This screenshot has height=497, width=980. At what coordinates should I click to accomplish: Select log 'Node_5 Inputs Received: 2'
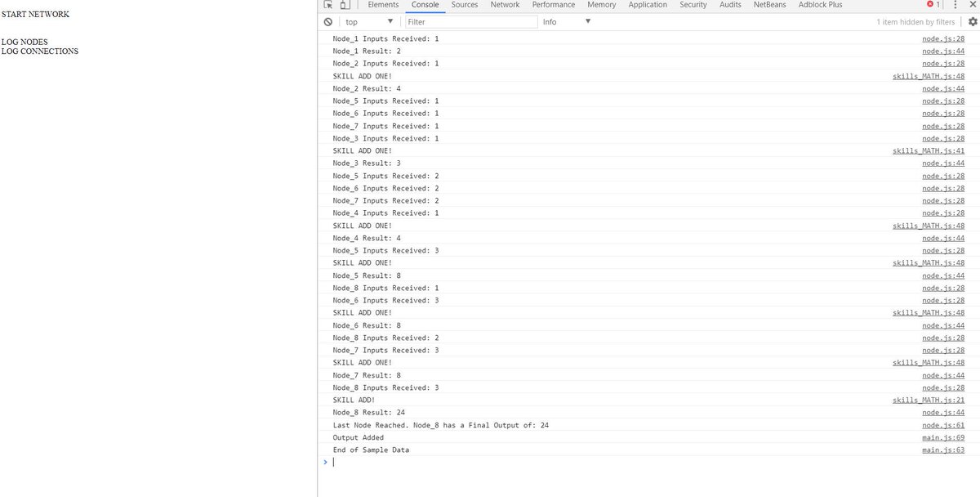coord(385,176)
